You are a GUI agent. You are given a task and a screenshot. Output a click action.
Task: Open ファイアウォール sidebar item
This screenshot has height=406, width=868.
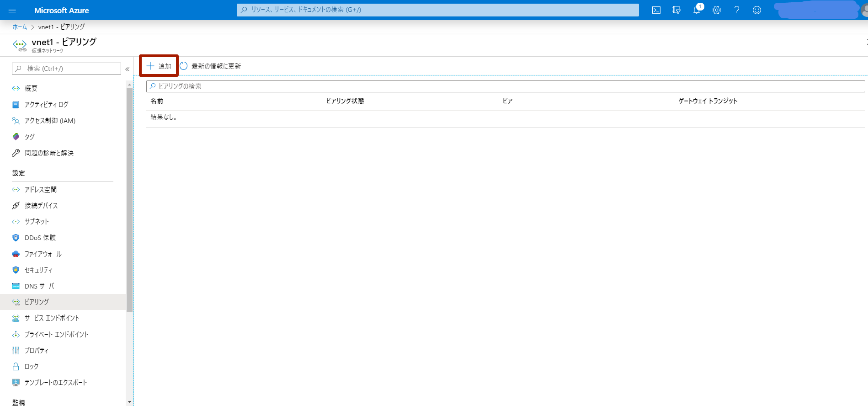click(x=43, y=254)
